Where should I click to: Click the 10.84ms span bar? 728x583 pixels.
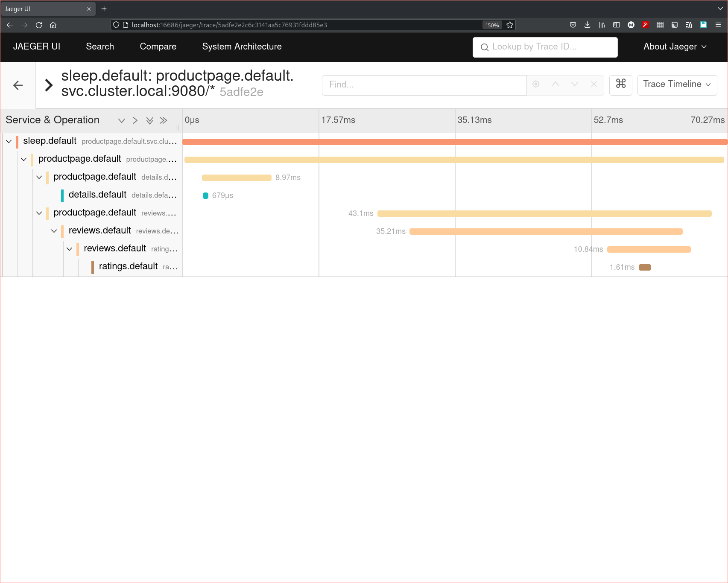pos(649,249)
